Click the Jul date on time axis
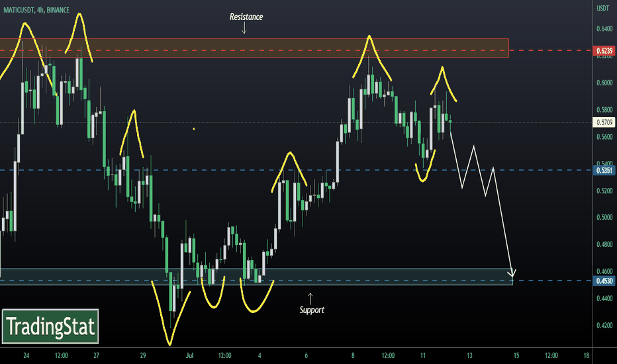617x364 pixels. [x=189, y=355]
